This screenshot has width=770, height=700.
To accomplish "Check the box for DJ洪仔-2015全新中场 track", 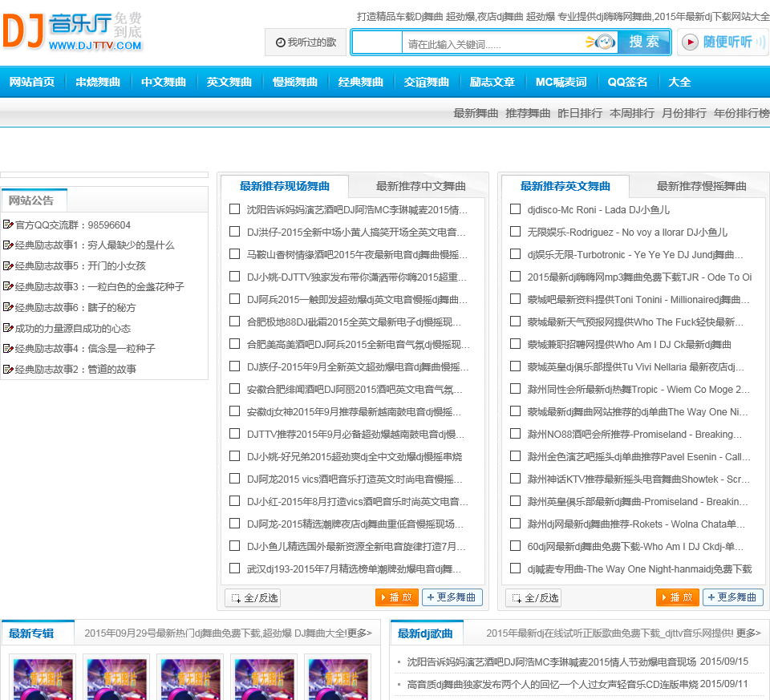I will point(235,231).
